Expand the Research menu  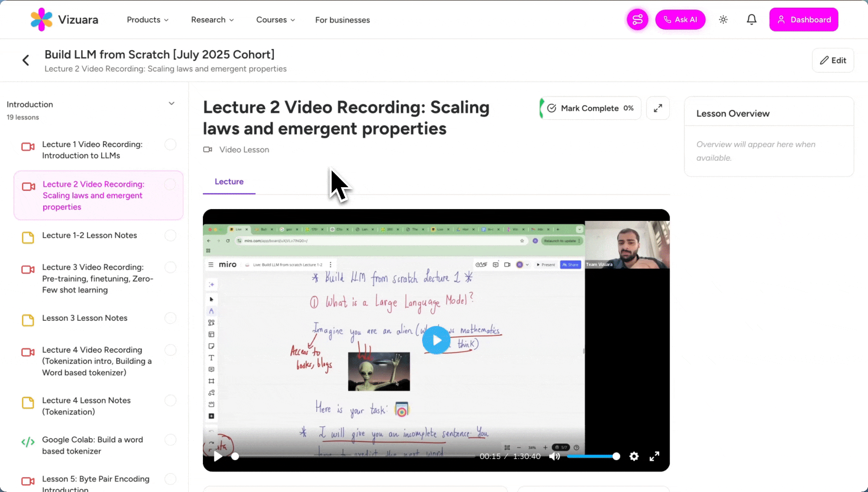(212, 20)
